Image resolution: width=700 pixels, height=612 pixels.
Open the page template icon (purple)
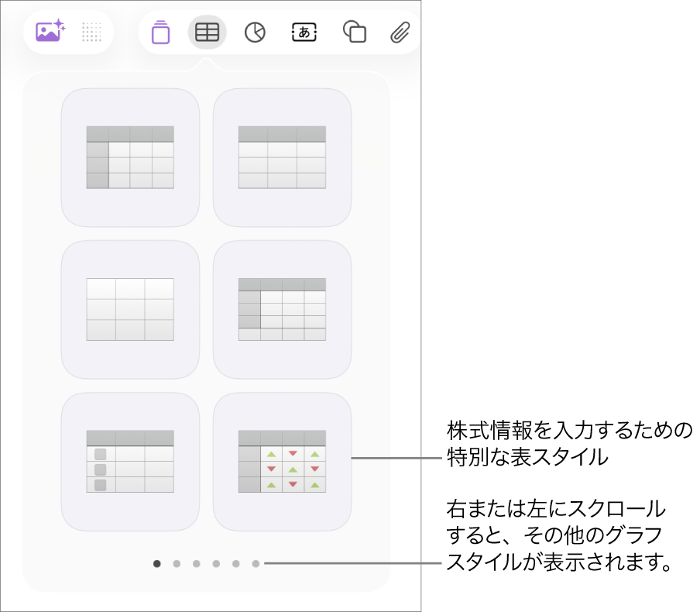click(161, 33)
